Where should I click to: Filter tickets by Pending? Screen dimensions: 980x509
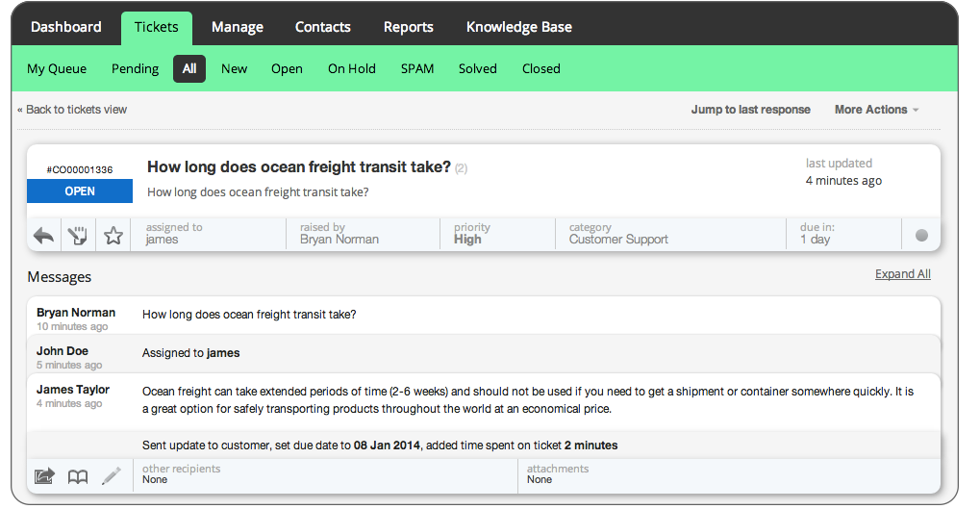(135, 68)
